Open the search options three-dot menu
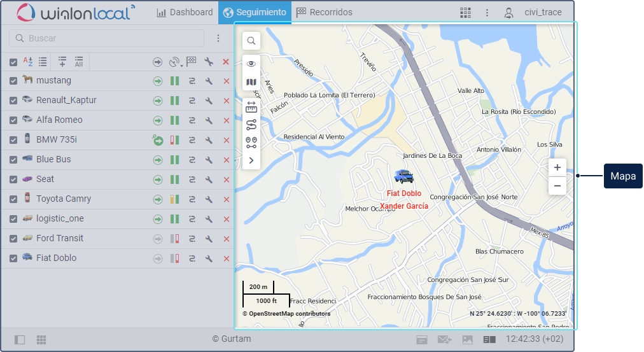Image resolution: width=644 pixels, height=352 pixels. [x=218, y=38]
